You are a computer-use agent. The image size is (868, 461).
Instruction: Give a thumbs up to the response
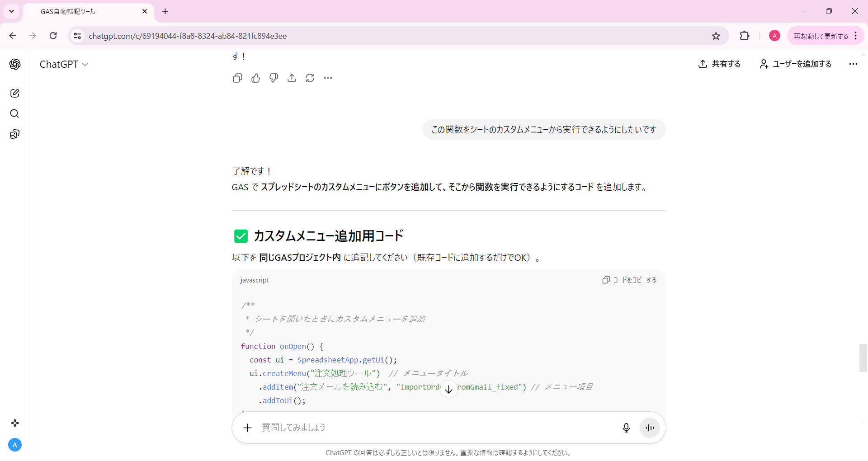pos(255,78)
